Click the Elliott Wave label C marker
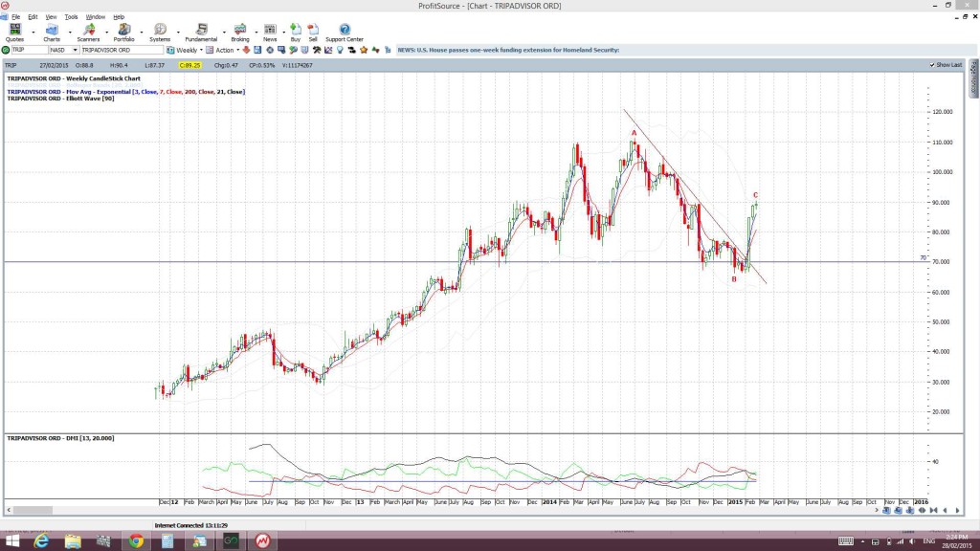 [756, 195]
